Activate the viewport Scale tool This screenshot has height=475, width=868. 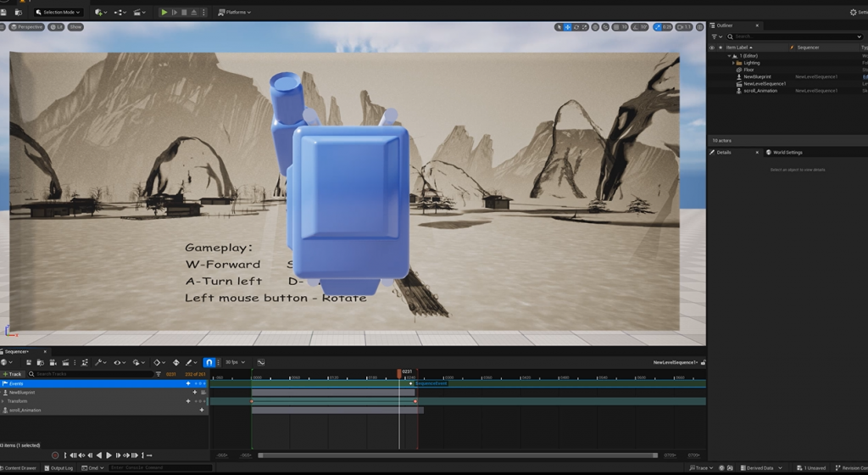[x=585, y=26]
